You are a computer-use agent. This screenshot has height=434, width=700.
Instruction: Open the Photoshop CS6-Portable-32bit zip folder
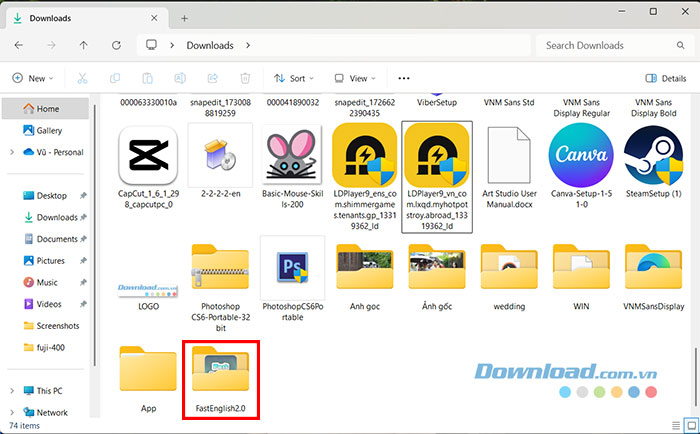[220, 270]
